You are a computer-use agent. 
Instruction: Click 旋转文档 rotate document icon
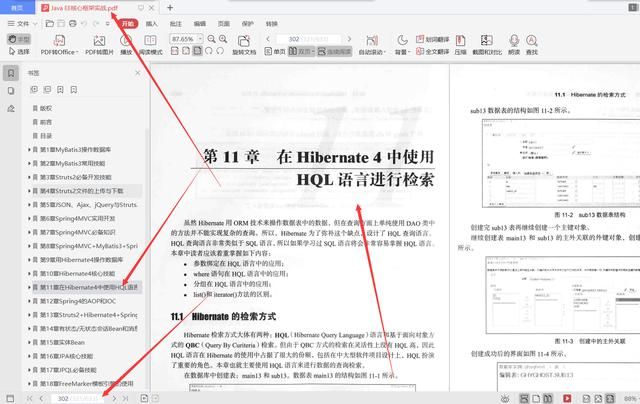tap(244, 44)
